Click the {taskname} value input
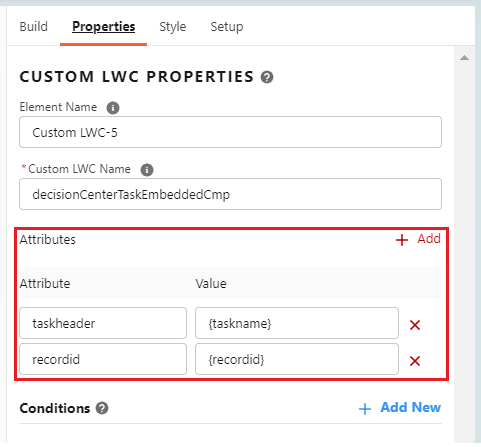Screen dimensions: 481x447 (297, 323)
